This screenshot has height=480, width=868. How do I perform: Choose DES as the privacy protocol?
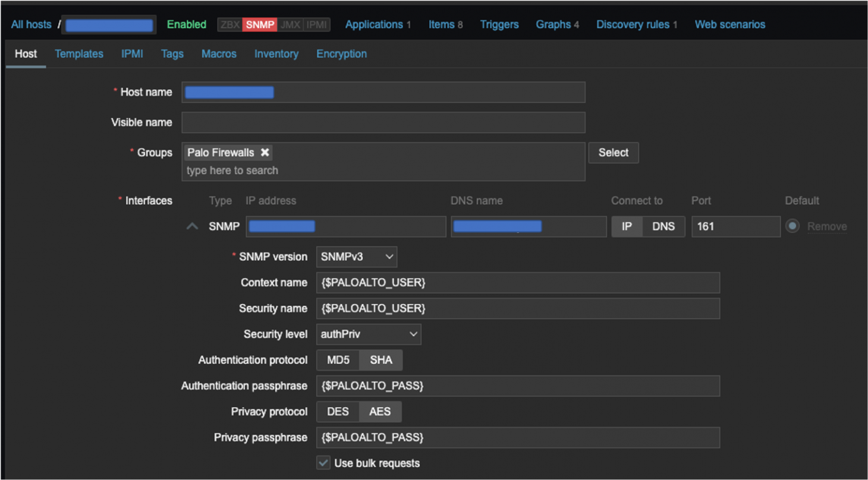click(338, 412)
